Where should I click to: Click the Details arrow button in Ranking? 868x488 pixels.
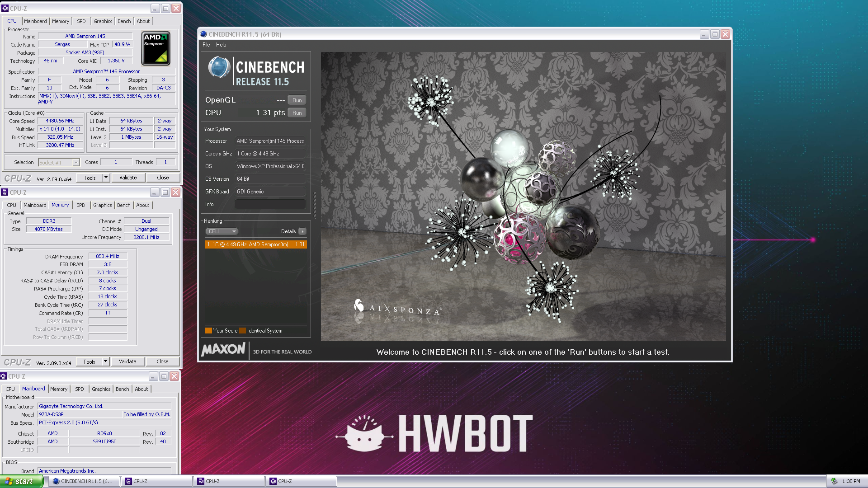[x=302, y=231]
